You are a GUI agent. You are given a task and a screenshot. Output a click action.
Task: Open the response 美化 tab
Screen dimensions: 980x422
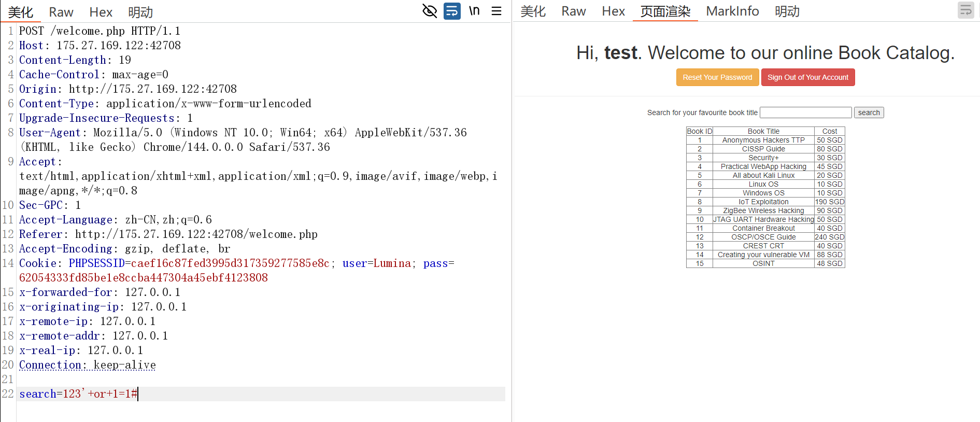tap(533, 11)
